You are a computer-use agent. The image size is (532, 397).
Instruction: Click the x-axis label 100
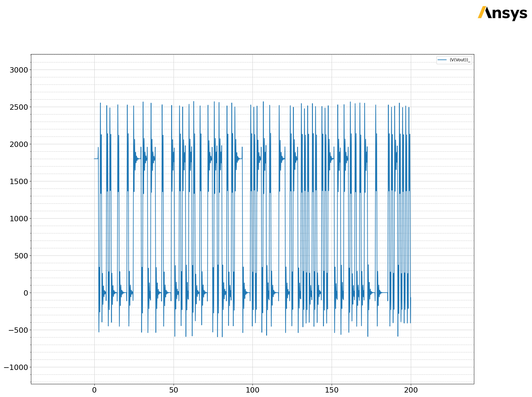(252, 390)
